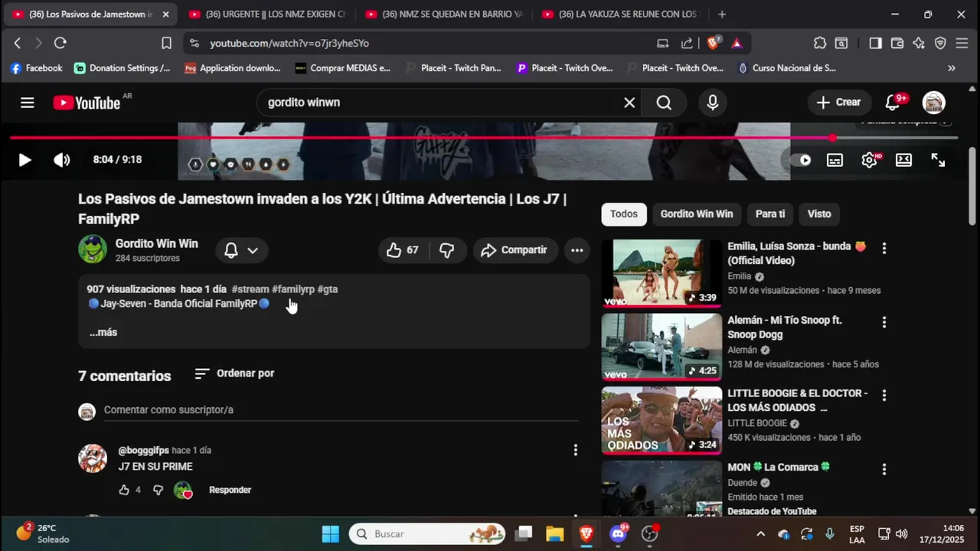Select the Todos filter chip

(x=624, y=214)
